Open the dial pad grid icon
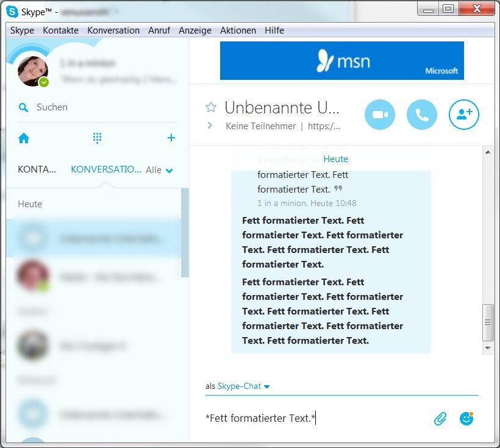The width and height of the screenshot is (500, 448). [x=98, y=138]
